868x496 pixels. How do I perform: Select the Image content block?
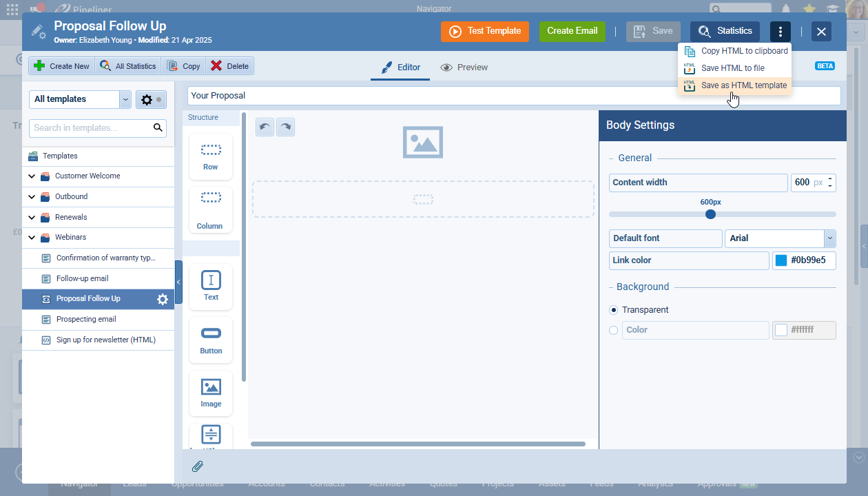[211, 393]
